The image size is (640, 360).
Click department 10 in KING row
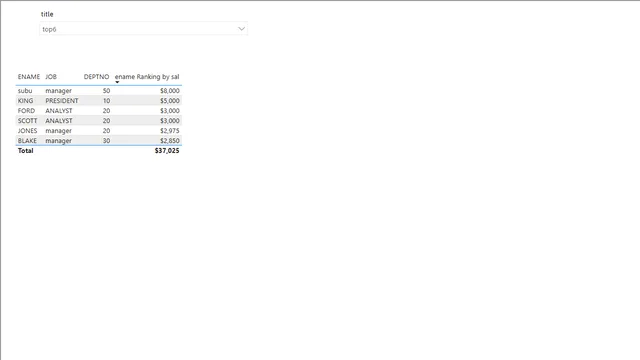[x=106, y=100]
